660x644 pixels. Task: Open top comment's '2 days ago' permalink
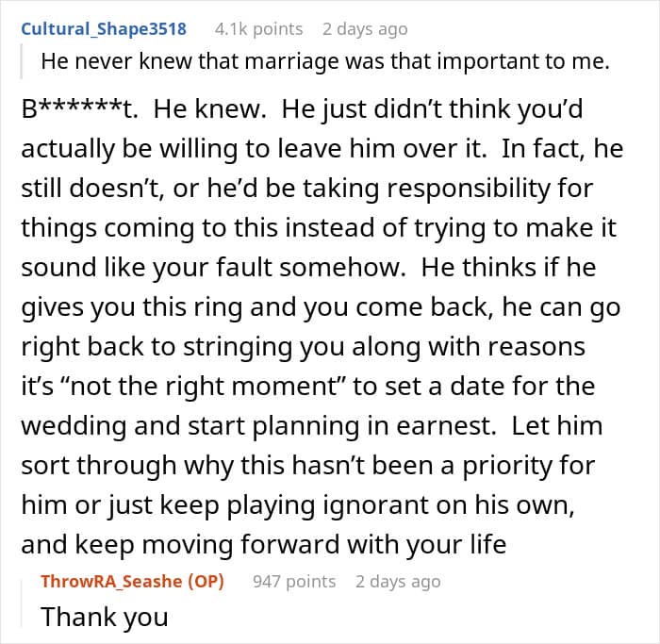tap(365, 29)
